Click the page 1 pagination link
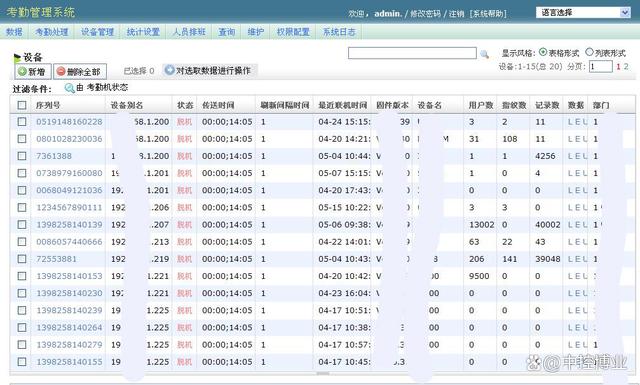Screen dimensions: 640x385 [618, 67]
